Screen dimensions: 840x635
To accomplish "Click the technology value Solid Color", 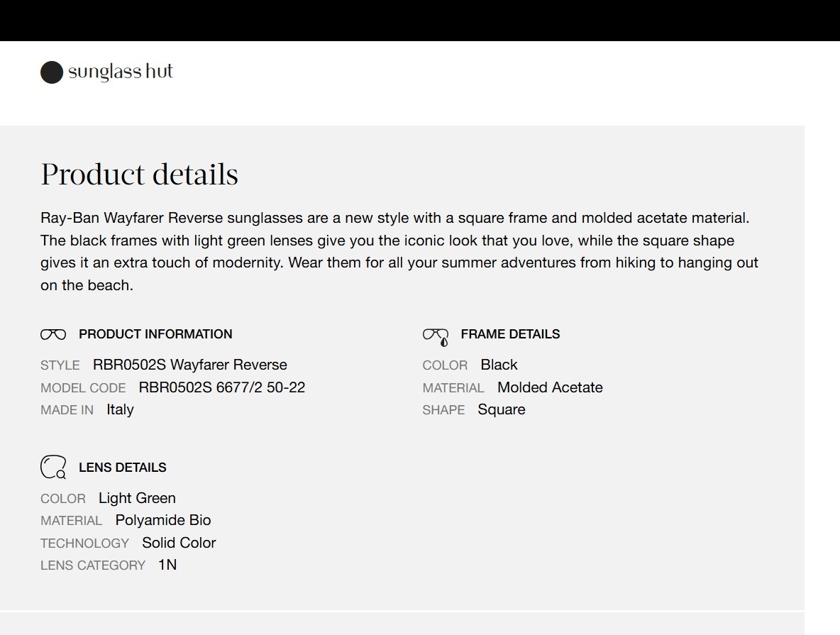I will tap(179, 542).
